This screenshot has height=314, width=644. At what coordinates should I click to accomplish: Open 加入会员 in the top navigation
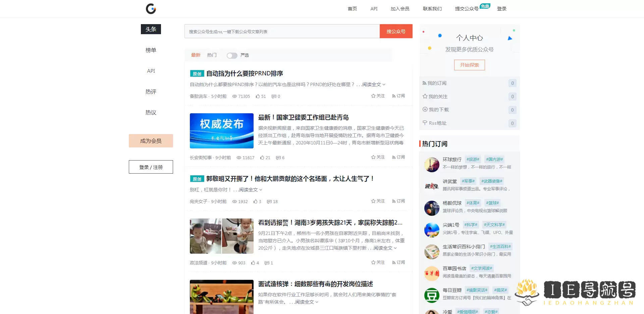400,9
